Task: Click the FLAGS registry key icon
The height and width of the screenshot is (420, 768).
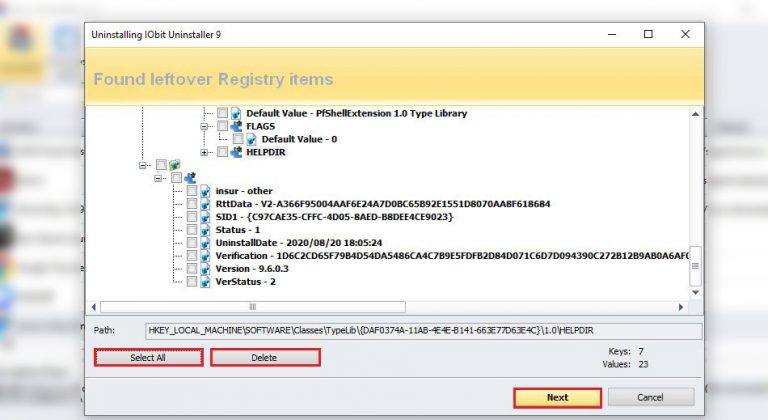Action: pyautogui.click(x=236, y=127)
